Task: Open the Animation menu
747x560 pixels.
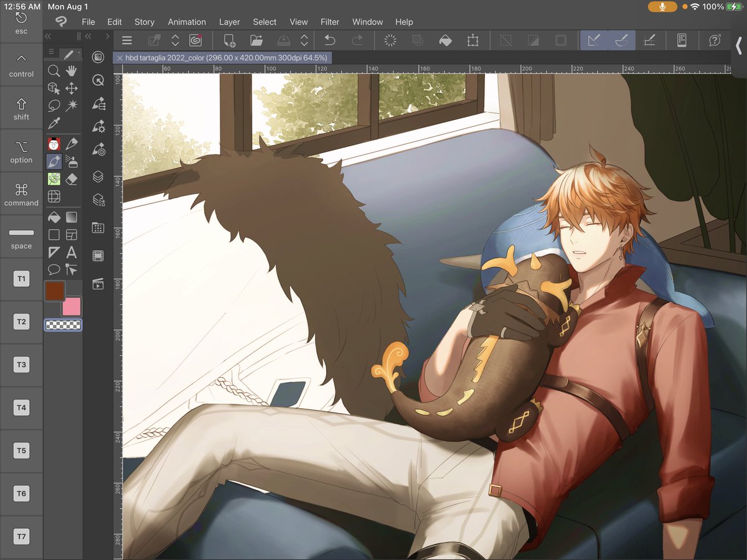Action: [187, 22]
